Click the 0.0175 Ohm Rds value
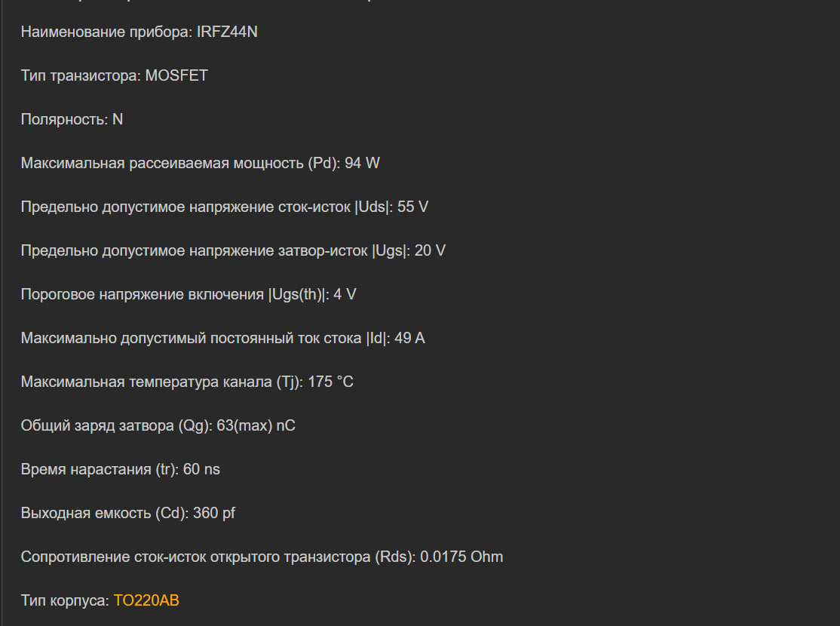The height and width of the screenshot is (626, 840). 461,557
